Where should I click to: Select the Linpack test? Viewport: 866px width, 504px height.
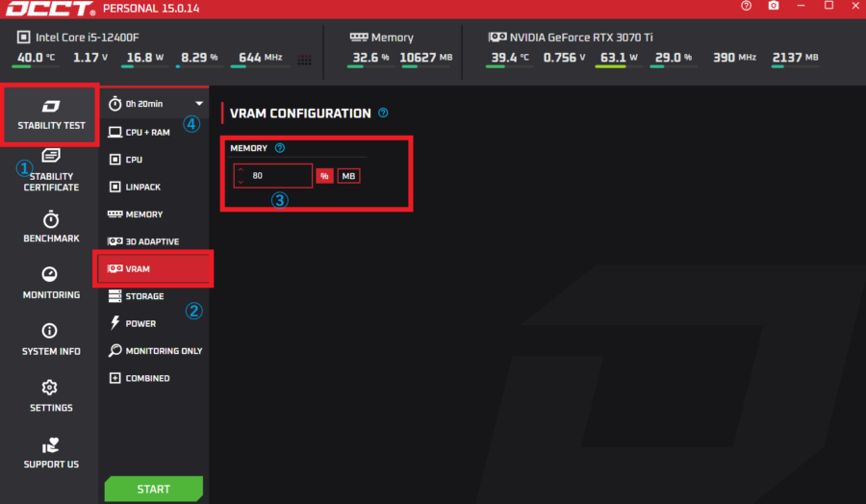(x=143, y=187)
